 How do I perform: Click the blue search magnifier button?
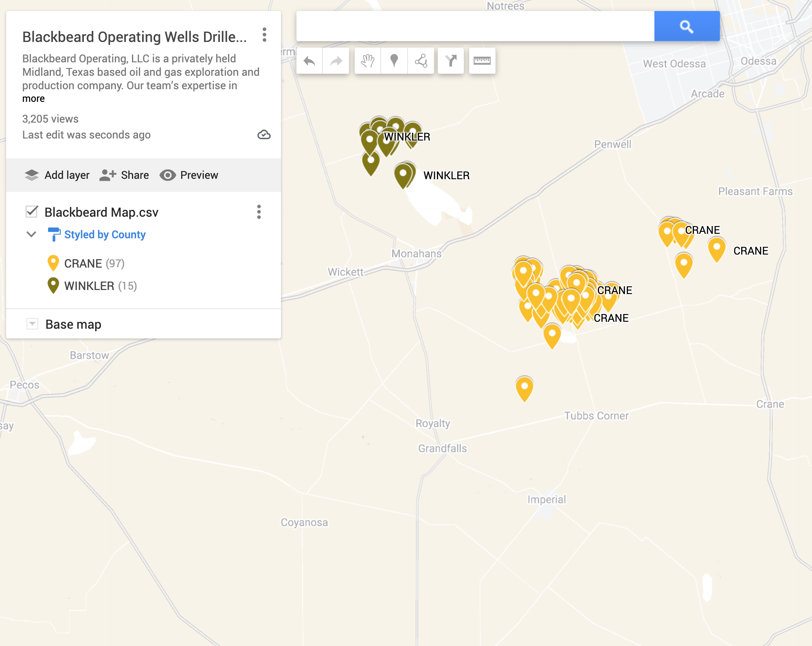click(x=687, y=26)
